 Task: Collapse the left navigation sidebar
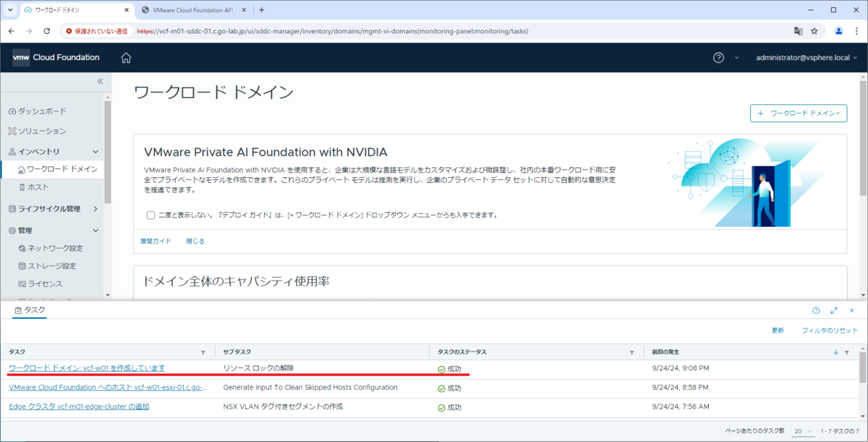tap(100, 82)
